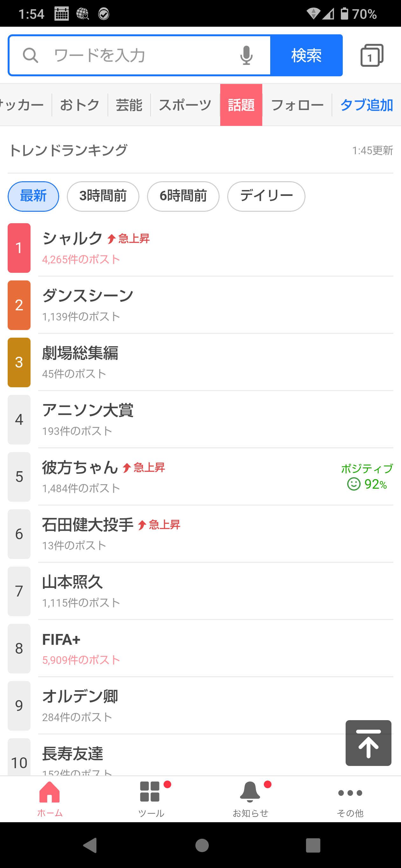The height and width of the screenshot is (868, 401).
Task: Click the タブ追加 link
Action: point(366,105)
